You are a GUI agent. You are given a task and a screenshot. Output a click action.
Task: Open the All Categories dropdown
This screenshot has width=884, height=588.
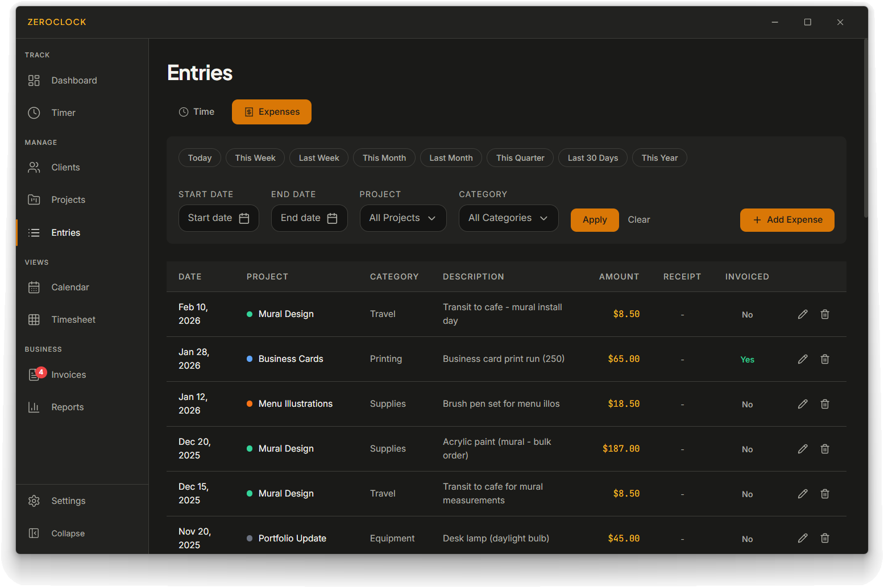pos(508,218)
